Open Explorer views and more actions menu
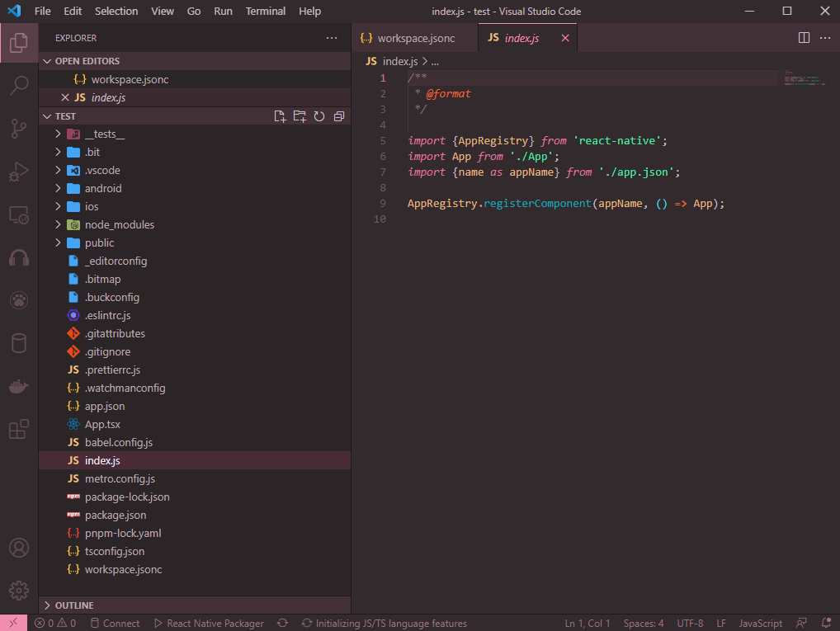 pos(332,38)
